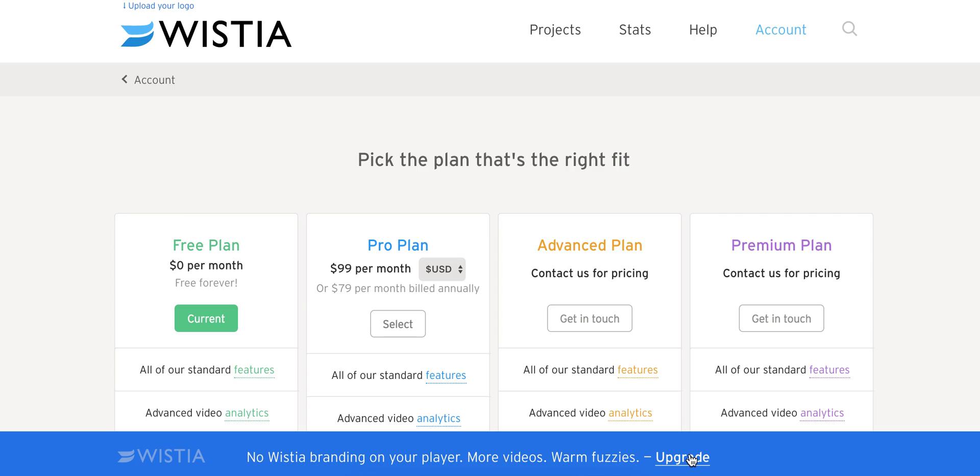
Task: Click the Upgrade link in the banner
Action: (682, 457)
